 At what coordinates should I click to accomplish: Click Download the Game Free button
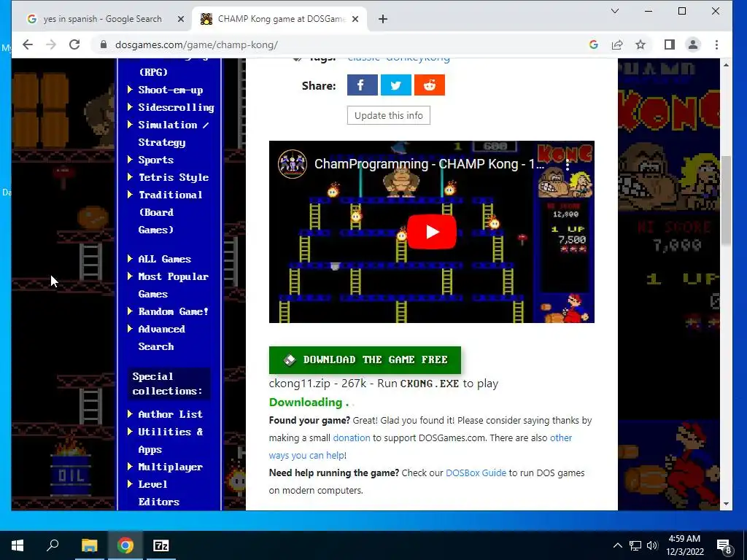tap(365, 360)
